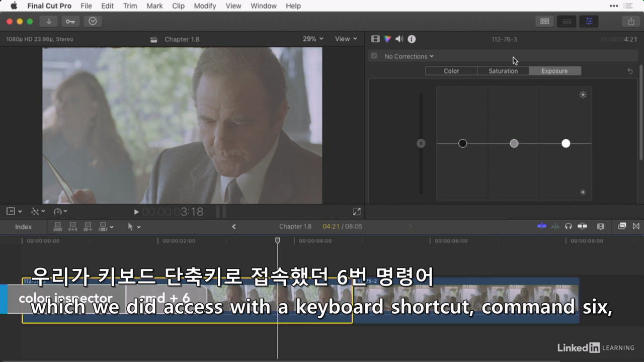The height and width of the screenshot is (362, 644).
Task: Click Chapter 1.8 title above viewer
Action: click(x=182, y=39)
